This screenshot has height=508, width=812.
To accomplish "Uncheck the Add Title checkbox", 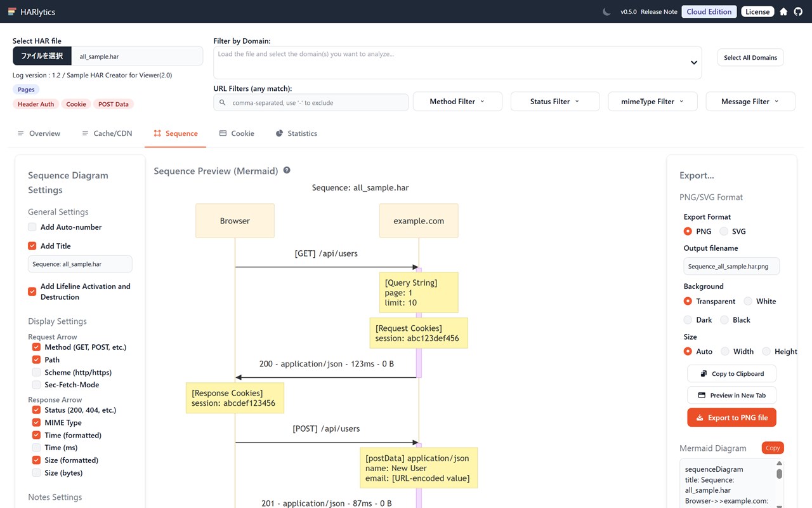I will point(32,246).
